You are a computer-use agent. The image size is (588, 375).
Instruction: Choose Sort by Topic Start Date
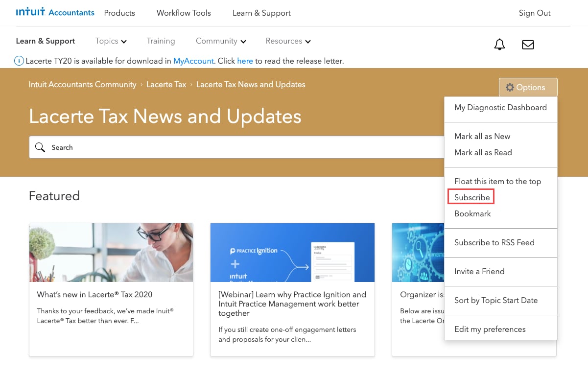(x=496, y=301)
